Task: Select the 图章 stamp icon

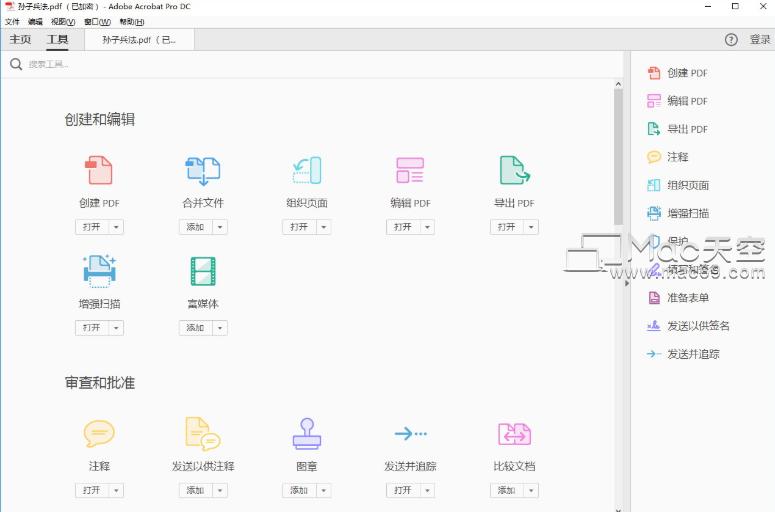Action: 307,433
